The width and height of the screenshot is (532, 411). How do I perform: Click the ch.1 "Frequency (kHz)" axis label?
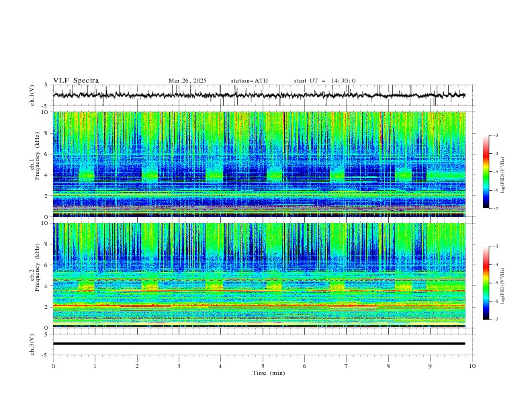click(38, 156)
